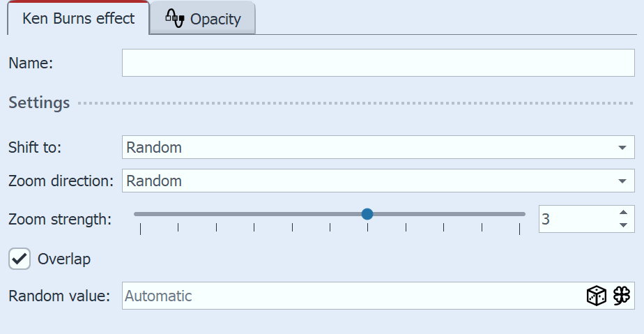Increase zoom strength with up arrow
Screen dimensions: 644x334
pos(624,213)
